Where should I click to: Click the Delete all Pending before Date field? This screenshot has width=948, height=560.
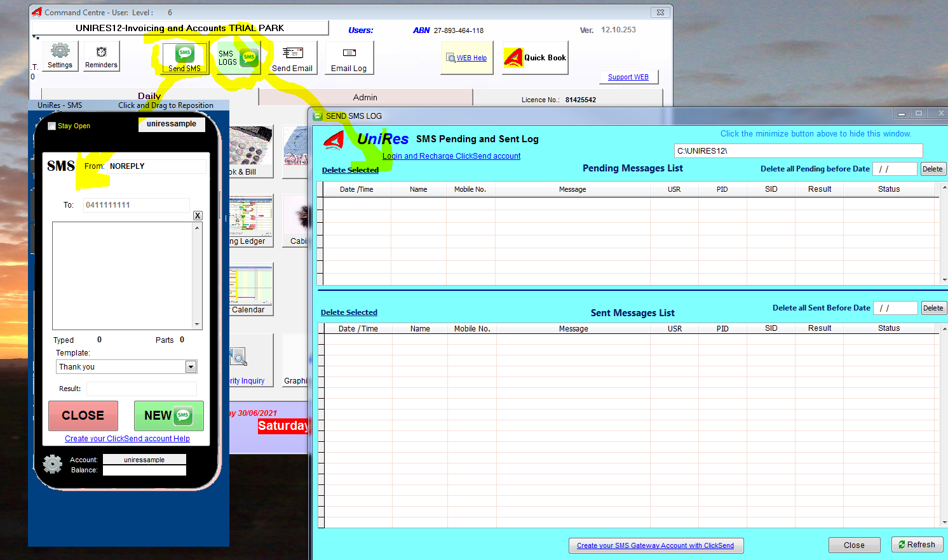(x=895, y=169)
